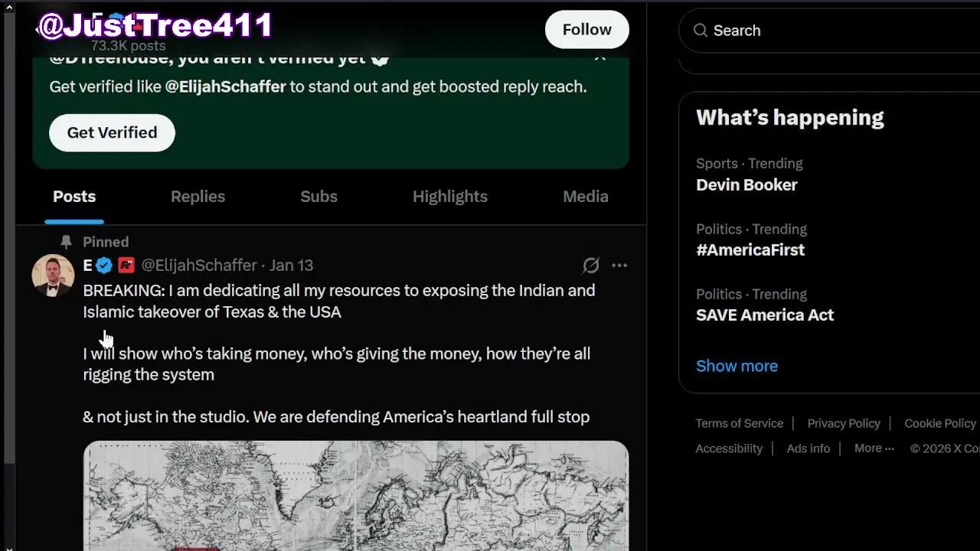The width and height of the screenshot is (980, 551).
Task: Click the @ElijahSchaffer mention in the banner
Action: click(225, 86)
